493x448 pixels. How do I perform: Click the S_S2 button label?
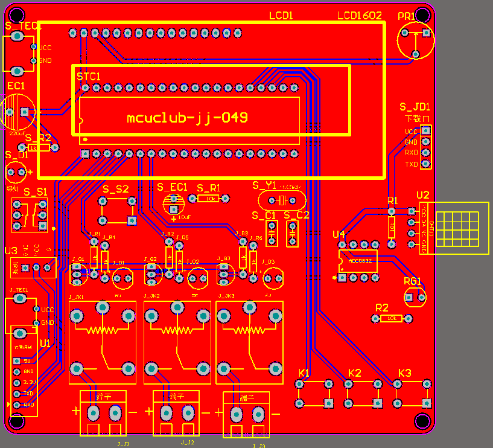116,189
